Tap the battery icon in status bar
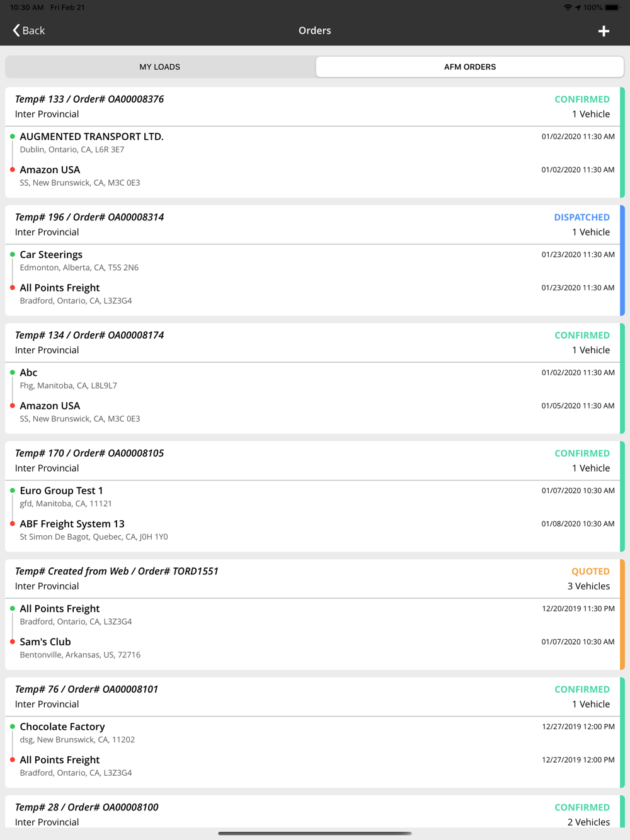Image resolution: width=630 pixels, height=840 pixels. 612,8
